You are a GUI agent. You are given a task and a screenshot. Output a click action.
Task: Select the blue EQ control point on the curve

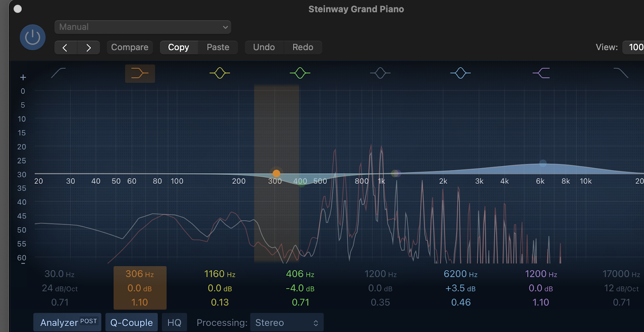click(543, 163)
